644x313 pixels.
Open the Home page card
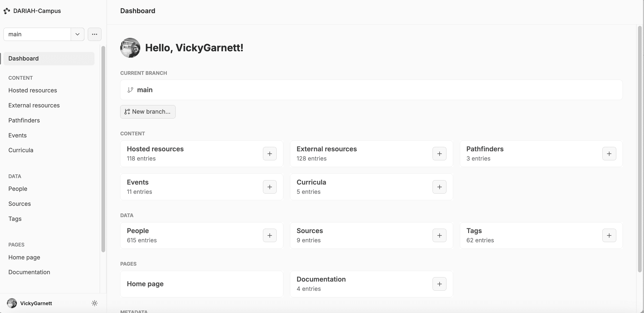pos(201,284)
